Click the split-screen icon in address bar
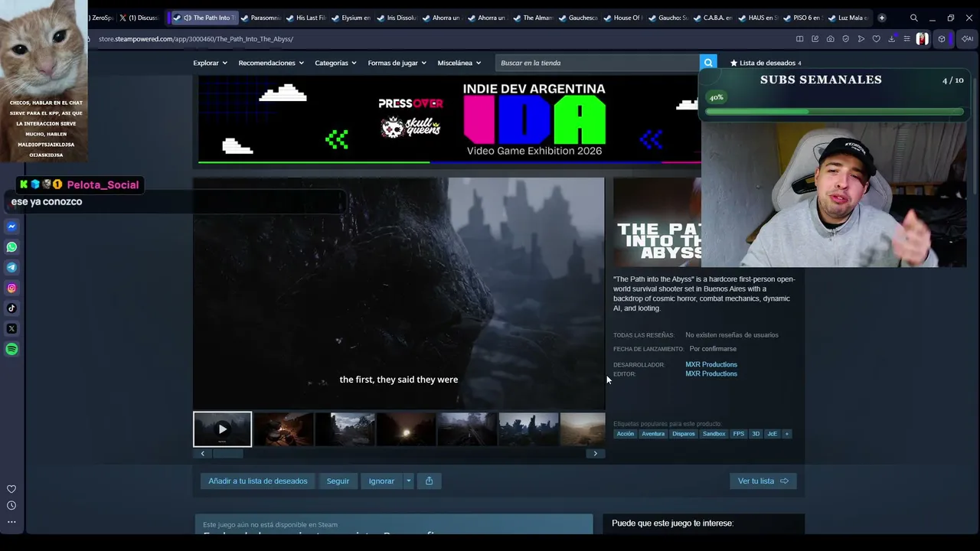Image resolution: width=980 pixels, height=551 pixels. (x=799, y=39)
